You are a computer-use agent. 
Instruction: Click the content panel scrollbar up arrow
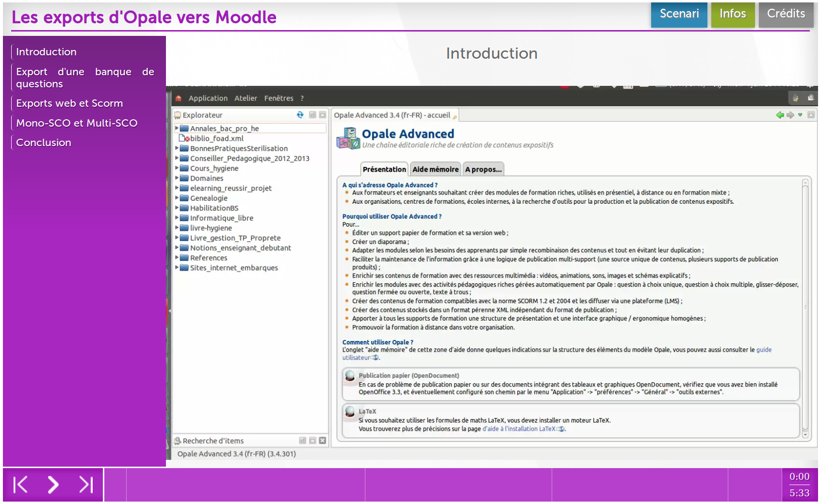805,183
